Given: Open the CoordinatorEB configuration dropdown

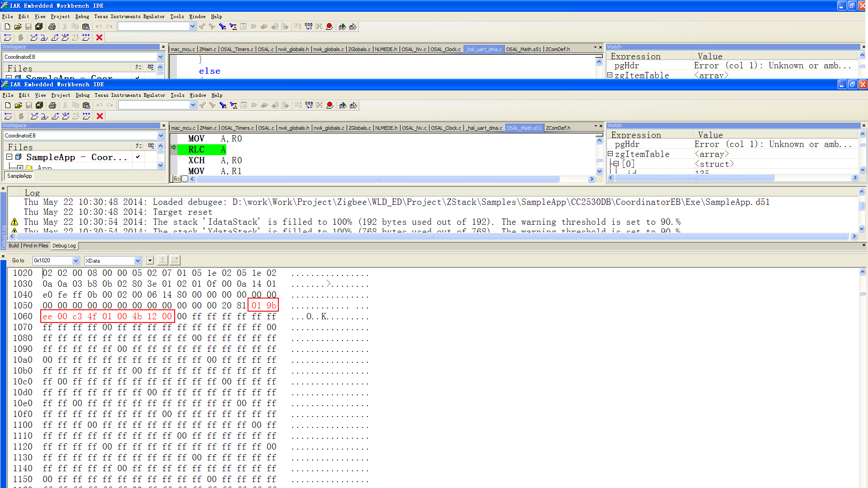Looking at the screenshot, I should [x=161, y=135].
